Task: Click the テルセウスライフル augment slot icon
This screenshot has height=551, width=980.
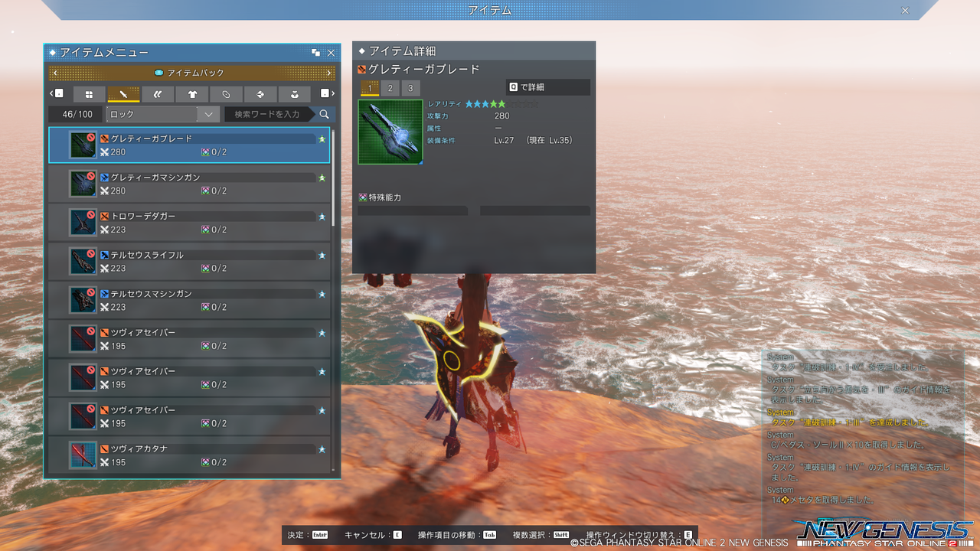Action: tap(205, 269)
